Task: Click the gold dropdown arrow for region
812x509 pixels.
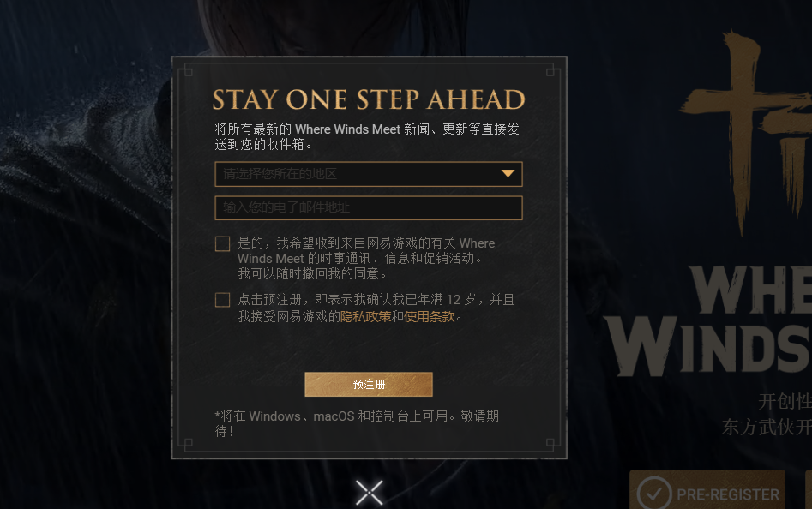Action: click(x=508, y=173)
